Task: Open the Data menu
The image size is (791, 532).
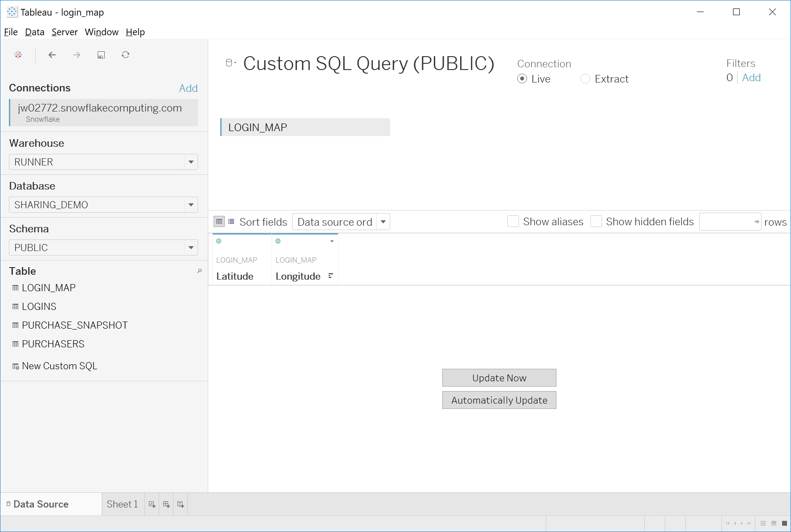Action: click(x=35, y=32)
